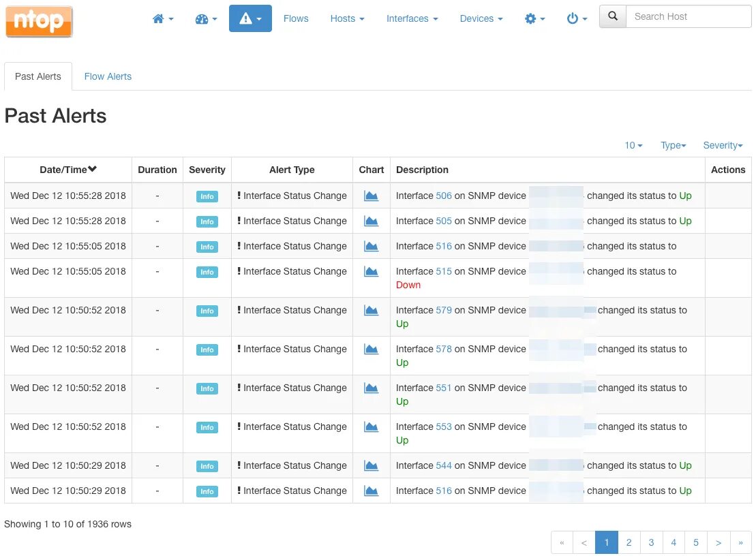
Task: Jump to last page of alerts
Action: pyautogui.click(x=741, y=542)
